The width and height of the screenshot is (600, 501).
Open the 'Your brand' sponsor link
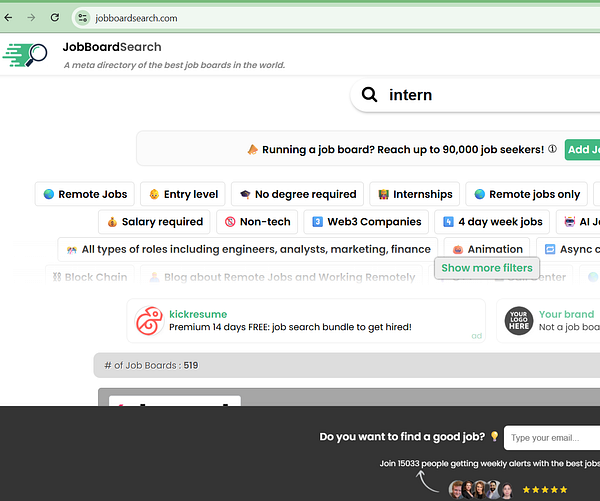click(566, 314)
